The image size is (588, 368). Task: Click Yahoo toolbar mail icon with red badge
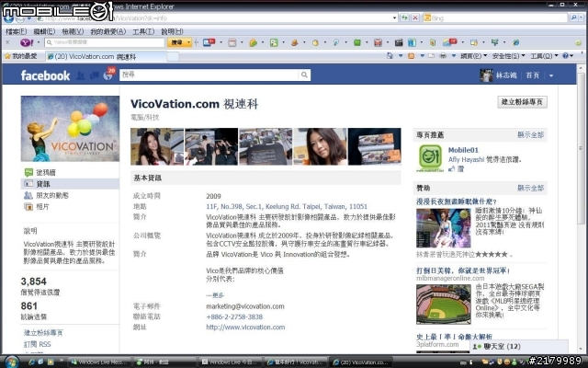pos(209,42)
